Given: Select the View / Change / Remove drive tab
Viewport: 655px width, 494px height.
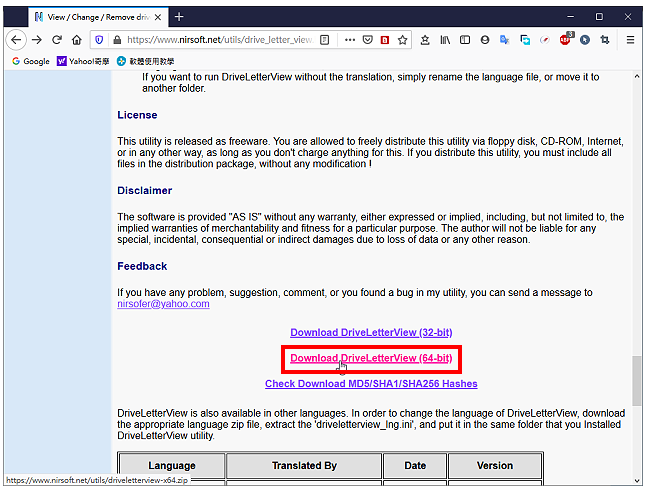Looking at the screenshot, I should click(99, 17).
